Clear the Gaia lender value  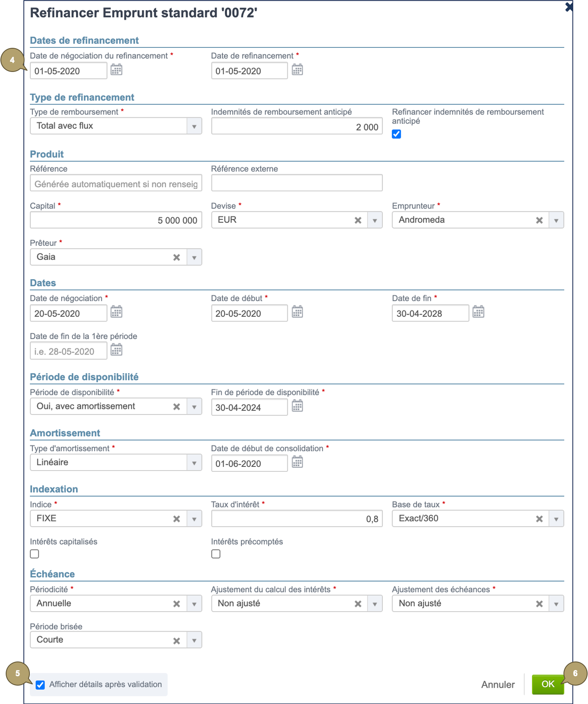point(177,258)
